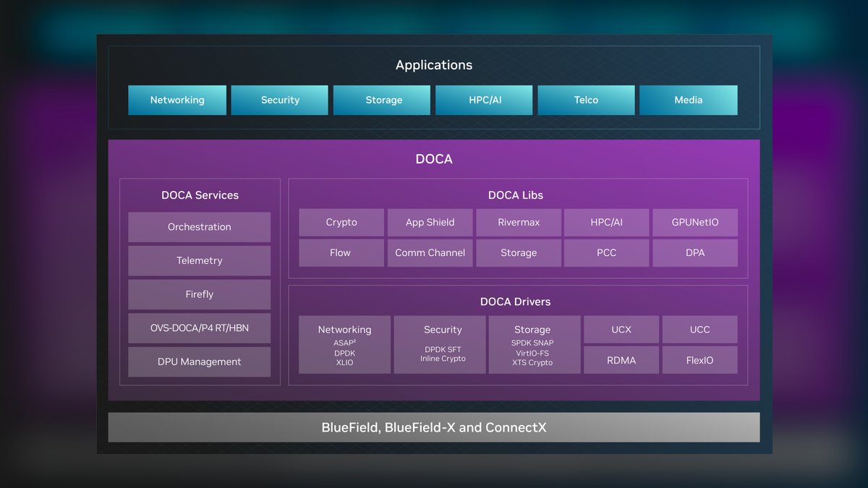This screenshot has height=488, width=868.
Task: Open the DPU Management box
Action: click(200, 361)
